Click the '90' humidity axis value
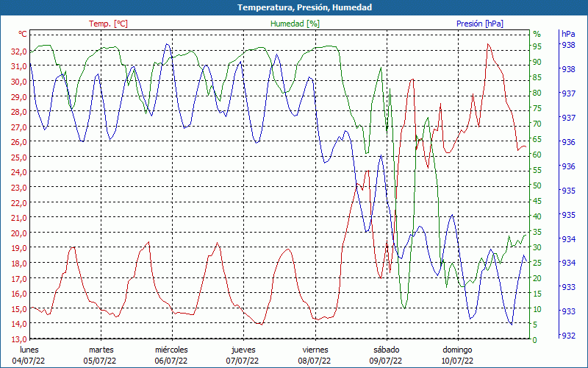 [x=537, y=62]
